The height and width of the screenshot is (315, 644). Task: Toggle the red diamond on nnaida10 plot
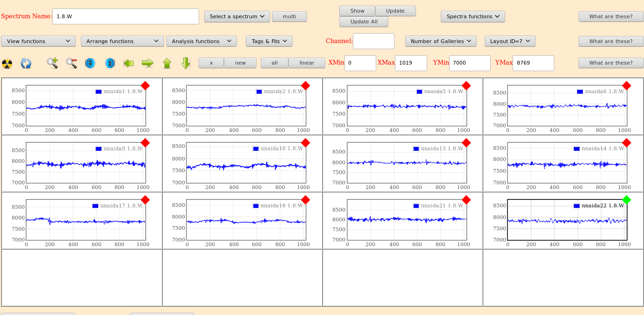pos(306,143)
